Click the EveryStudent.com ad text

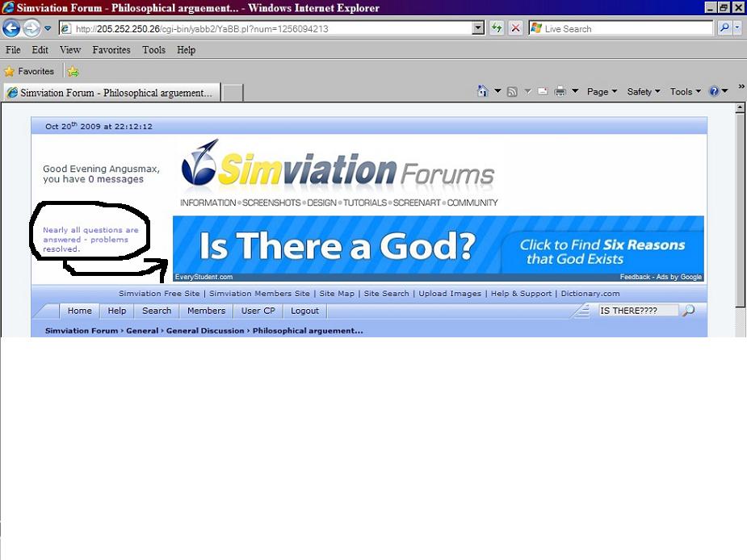(204, 277)
